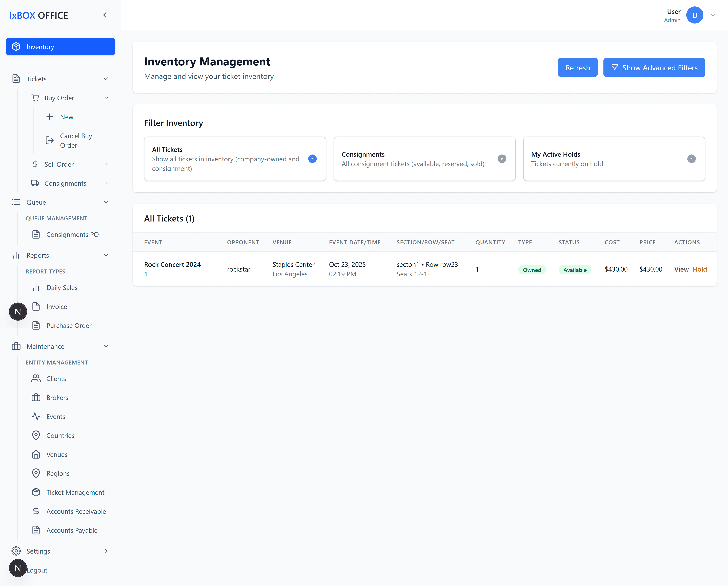Click the Events activity pulse icon
This screenshot has width=728, height=586.
[x=36, y=416]
